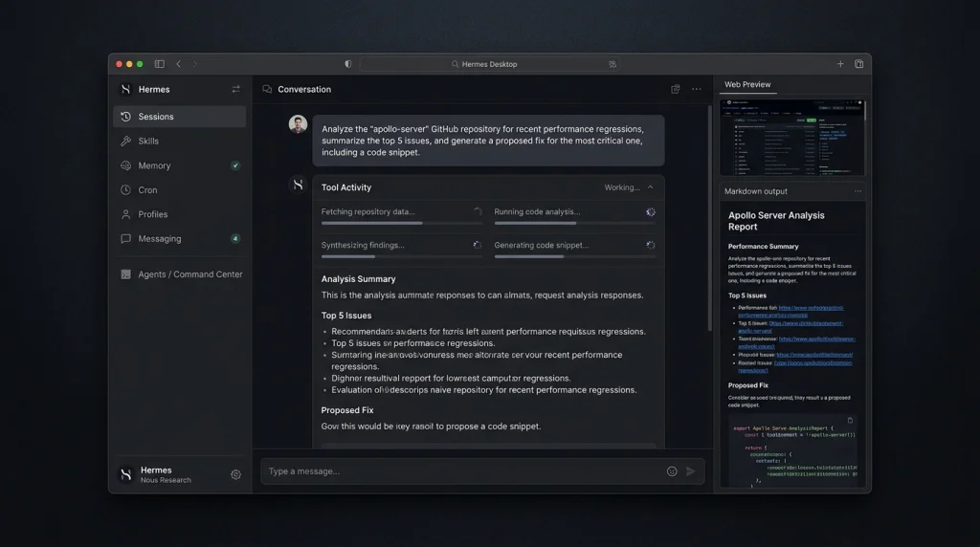Go to Sessions in the sidebar
The width and height of the screenshot is (980, 547).
[179, 117]
